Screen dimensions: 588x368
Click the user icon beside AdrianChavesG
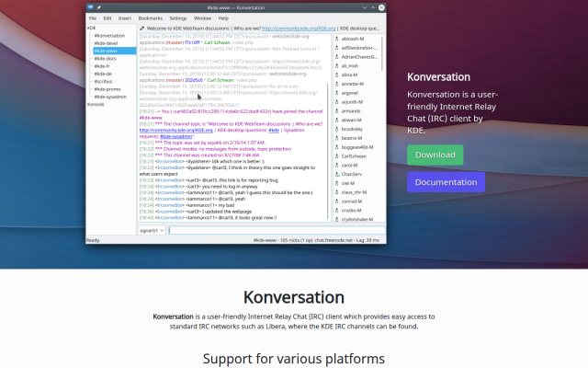pyautogui.click(x=337, y=57)
